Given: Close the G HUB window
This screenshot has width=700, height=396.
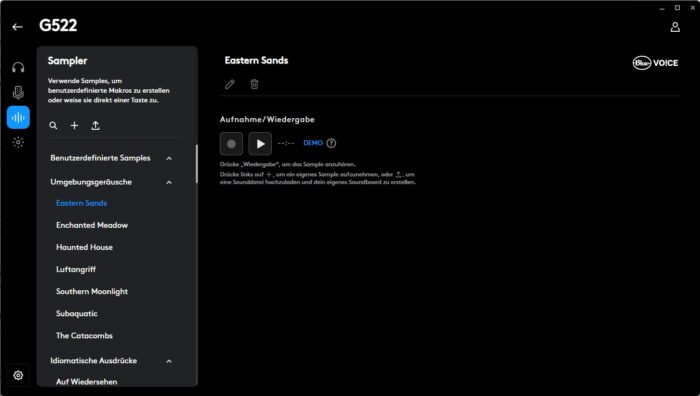Looking at the screenshot, I should [x=692, y=8].
